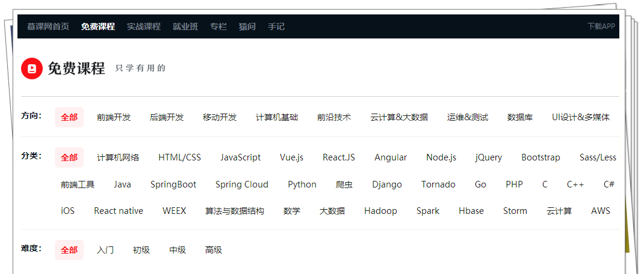This screenshot has width=644, height=274.
Task: Switch to the 实战课程 nav tab
Action: click(144, 26)
